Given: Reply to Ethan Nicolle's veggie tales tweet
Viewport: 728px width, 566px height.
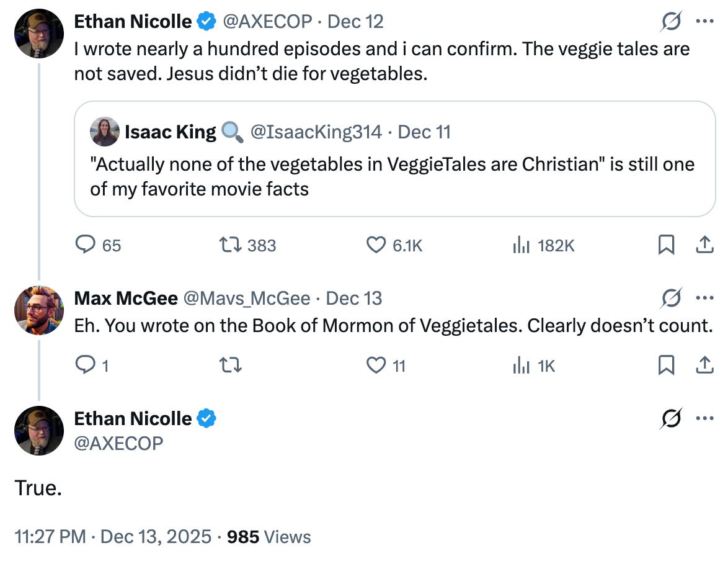Looking at the screenshot, I should 84,246.
